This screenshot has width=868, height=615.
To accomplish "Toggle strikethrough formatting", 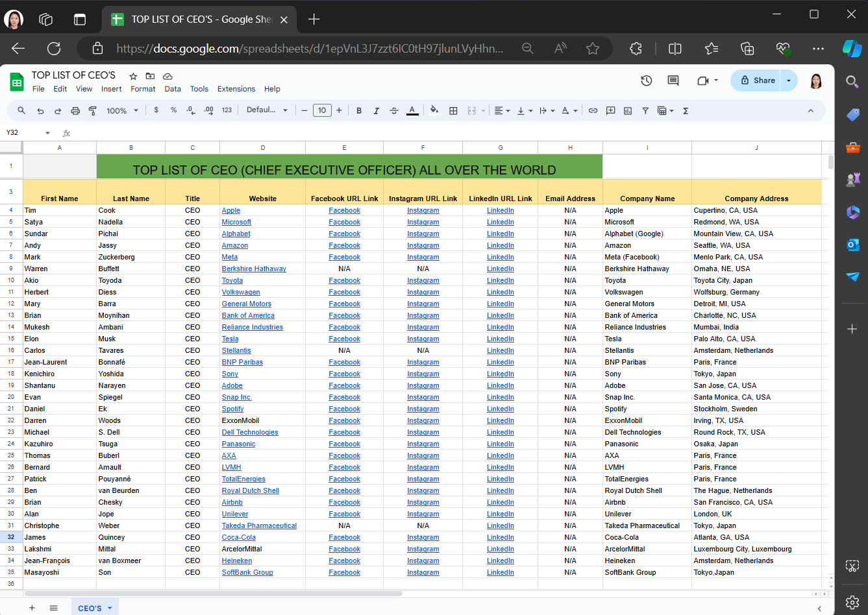I will coord(394,111).
